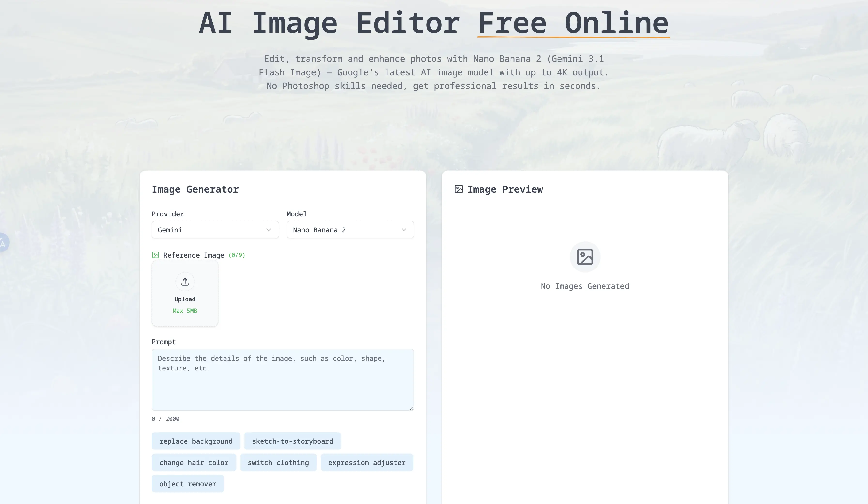Select the replace background prompt chip
The image size is (868, 504).
(195, 441)
